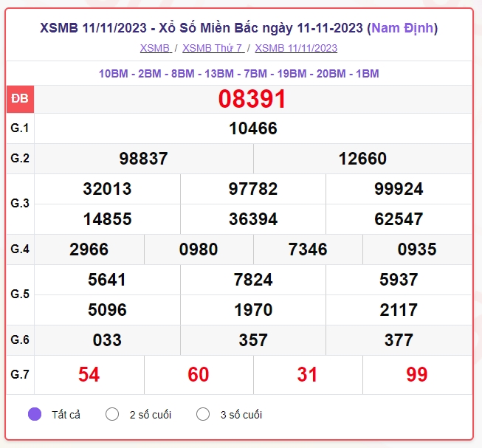The width and height of the screenshot is (482, 448).
Task: Click the G.7 number 31
Action: tap(307, 374)
